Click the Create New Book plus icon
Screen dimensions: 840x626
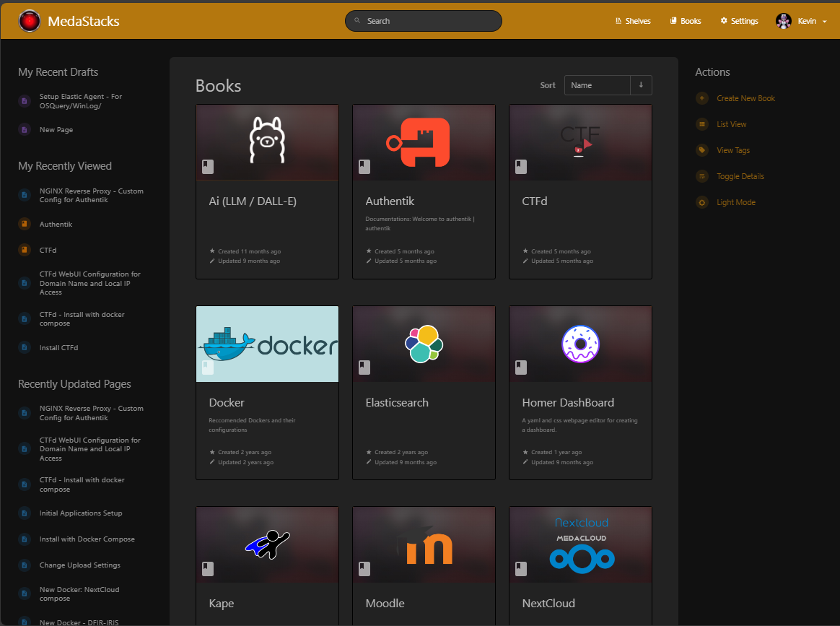pyautogui.click(x=702, y=98)
